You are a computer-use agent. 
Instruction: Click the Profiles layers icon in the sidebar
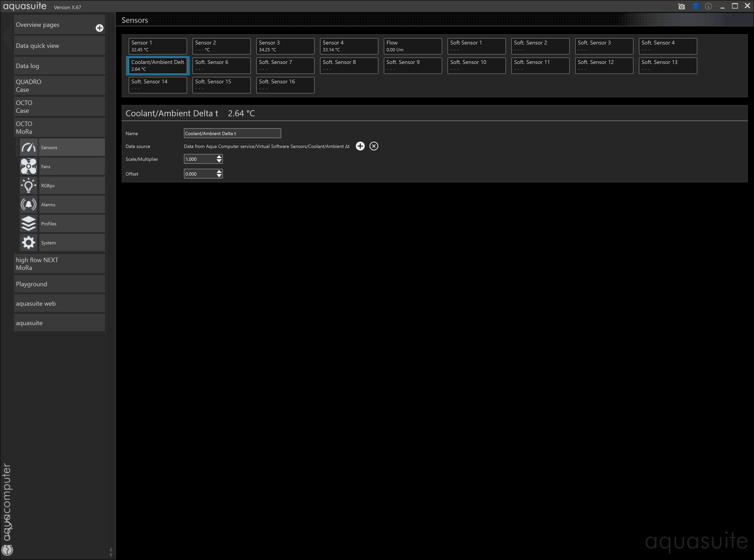coord(28,223)
